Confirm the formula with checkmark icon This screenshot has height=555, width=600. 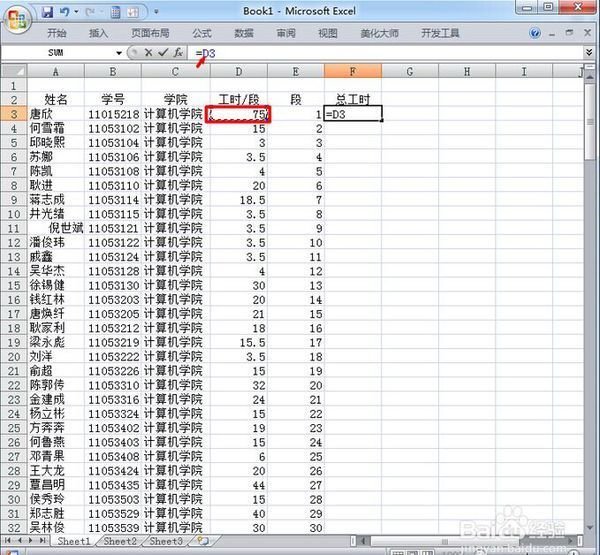point(163,52)
